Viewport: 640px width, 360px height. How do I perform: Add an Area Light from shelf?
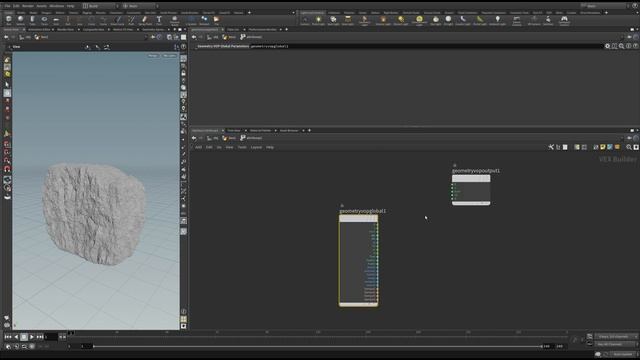point(348,20)
